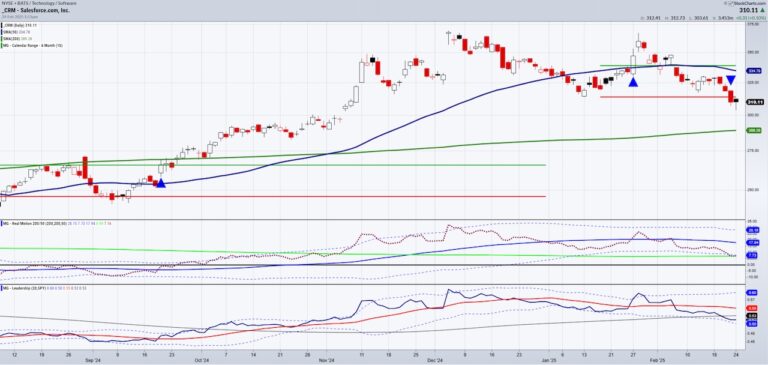The image size is (768, 365).
Task: Click the _CRM - Salesforce.com, Inc. chart title
Action: (x=37, y=10)
